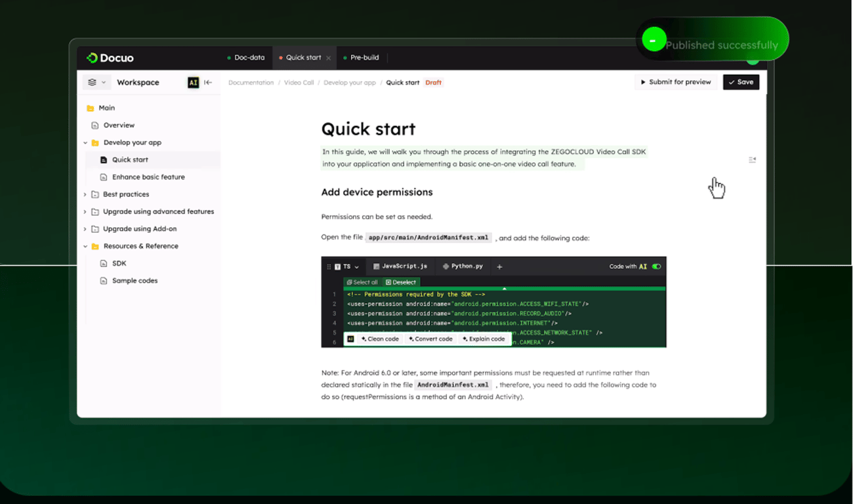Click the AI icon in code toolbar
The image size is (853, 504).
(x=350, y=339)
